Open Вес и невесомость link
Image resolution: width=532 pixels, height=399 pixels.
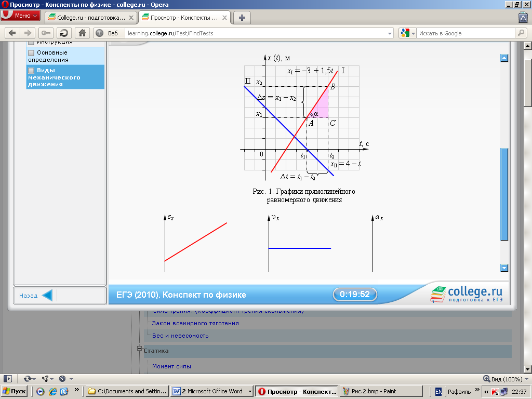(180, 336)
